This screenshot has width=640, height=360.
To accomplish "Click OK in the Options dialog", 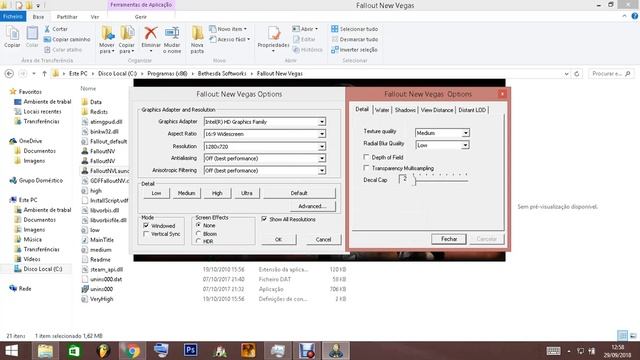I will click(x=278, y=240).
